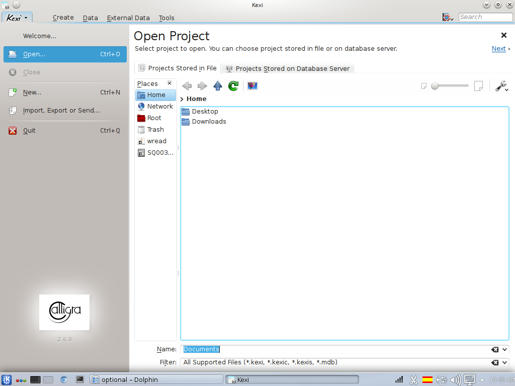Click the Home breadcrumb expander arrow

pos(182,99)
